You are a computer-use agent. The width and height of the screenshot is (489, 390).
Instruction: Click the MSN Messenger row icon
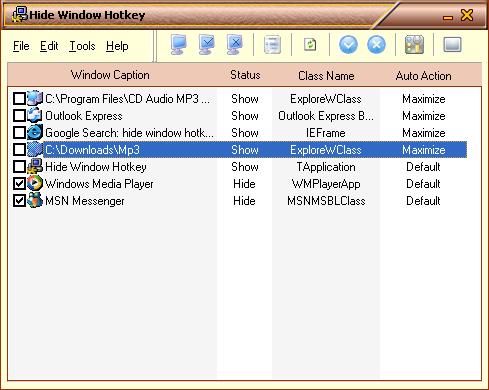(x=35, y=200)
